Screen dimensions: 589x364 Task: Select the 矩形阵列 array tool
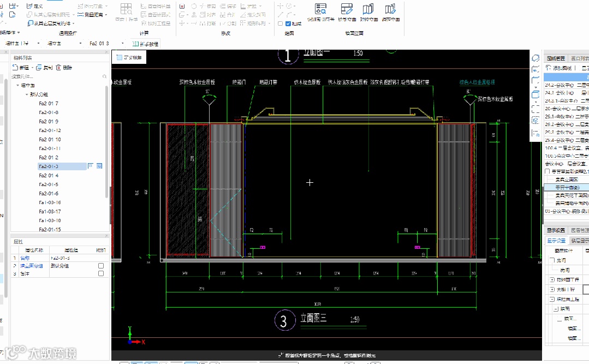pyautogui.click(x=253, y=23)
